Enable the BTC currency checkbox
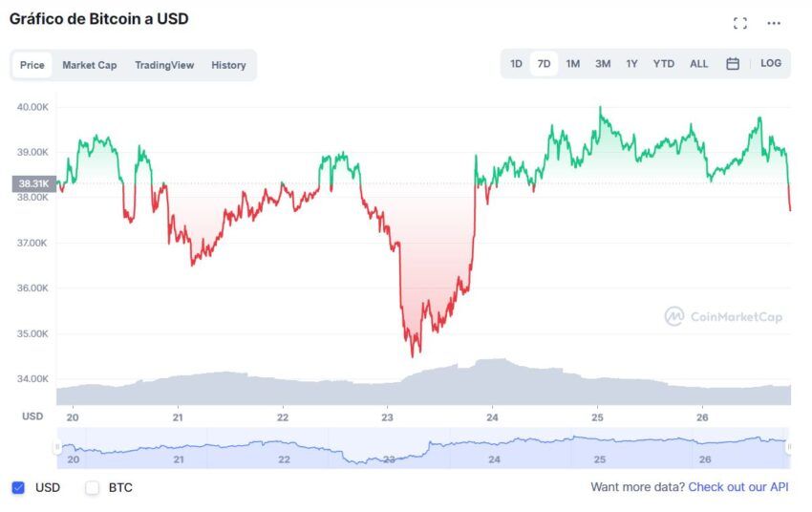812x512 pixels. (92, 487)
